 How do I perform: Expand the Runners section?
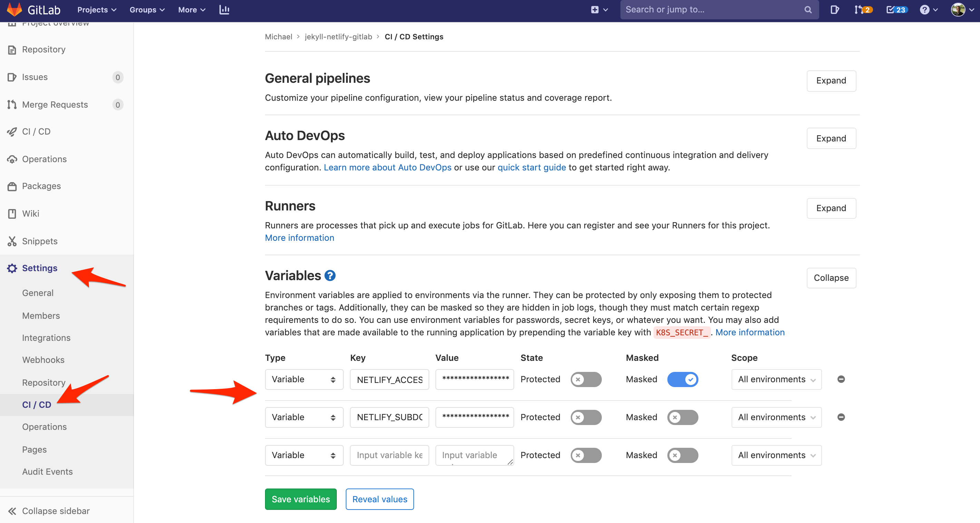[x=831, y=208]
